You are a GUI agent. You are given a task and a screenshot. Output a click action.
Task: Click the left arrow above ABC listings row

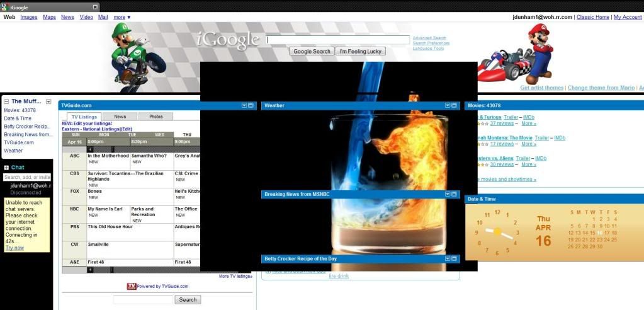[x=91, y=150]
